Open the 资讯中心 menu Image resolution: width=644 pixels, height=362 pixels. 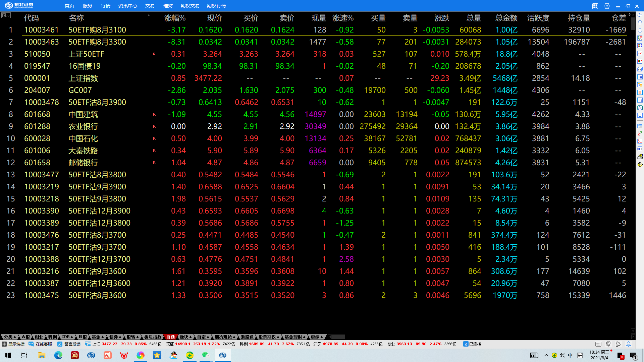pyautogui.click(x=127, y=6)
